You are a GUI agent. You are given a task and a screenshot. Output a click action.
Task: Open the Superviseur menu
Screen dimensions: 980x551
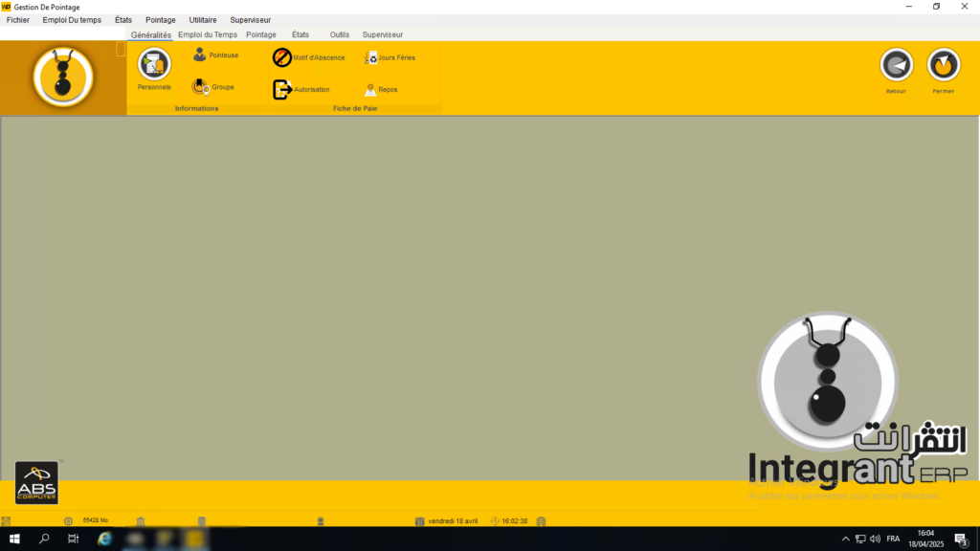[250, 19]
